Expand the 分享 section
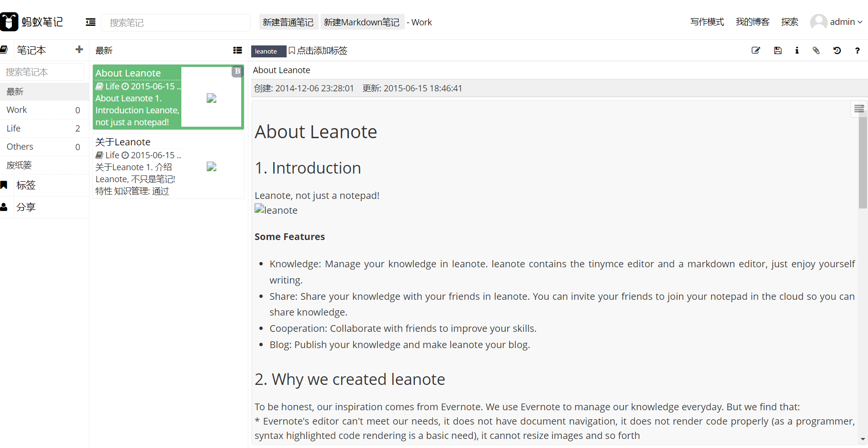868x448 pixels. click(x=26, y=207)
